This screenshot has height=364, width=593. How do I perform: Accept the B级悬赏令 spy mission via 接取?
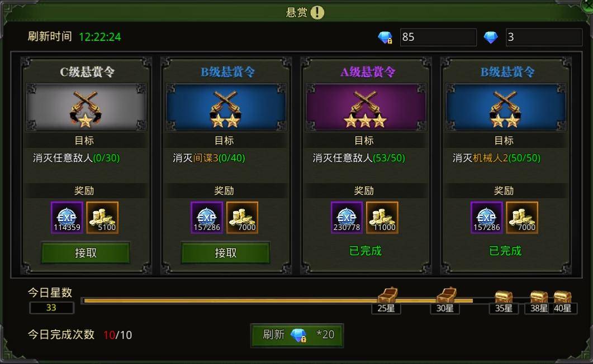tap(225, 252)
